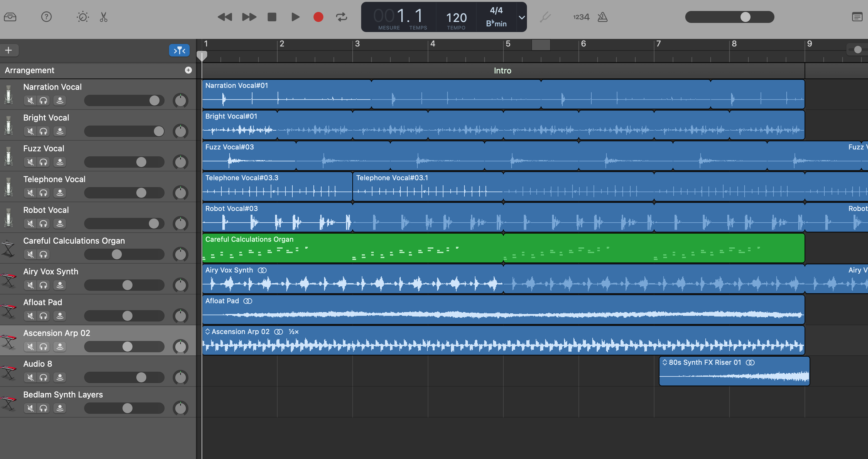
Task: Click the playhead marker at bar 1
Action: click(x=202, y=56)
